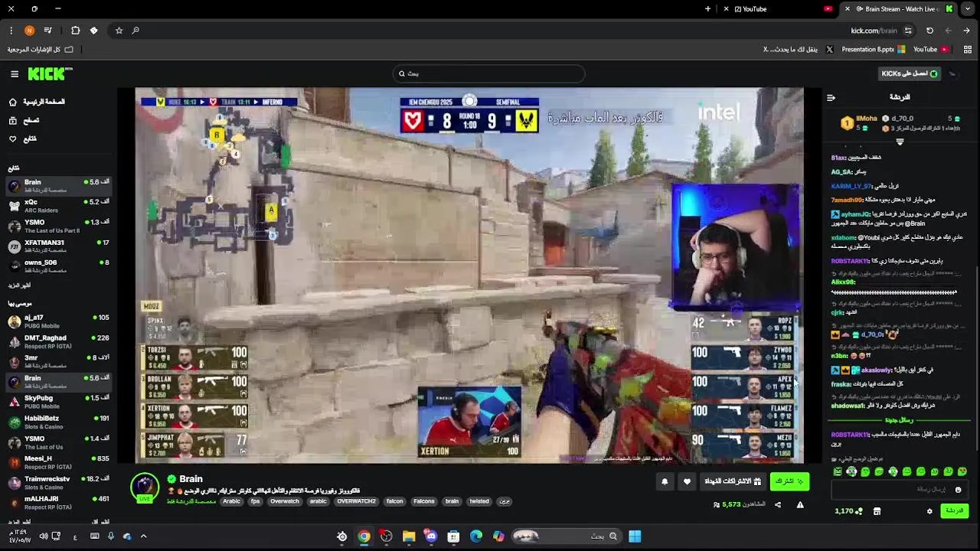Open the tab search chevron
The image size is (980, 551).
(x=968, y=9)
